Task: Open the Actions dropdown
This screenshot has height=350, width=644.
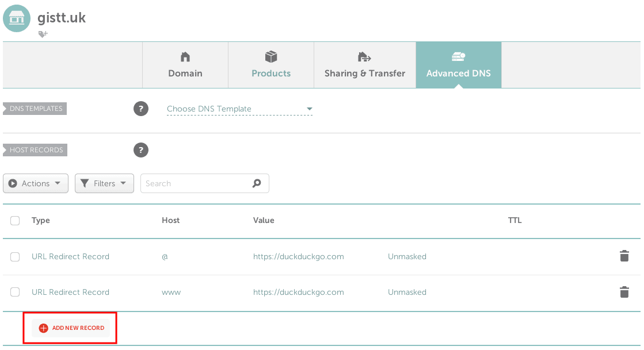Action: (35, 183)
